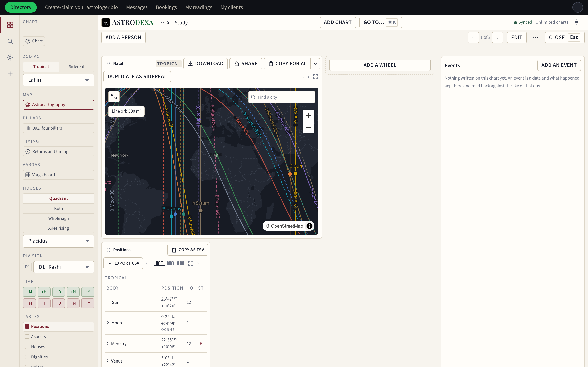Click the dashboard grid icon in sidebar
This screenshot has height=367, width=588.
coord(10,25)
